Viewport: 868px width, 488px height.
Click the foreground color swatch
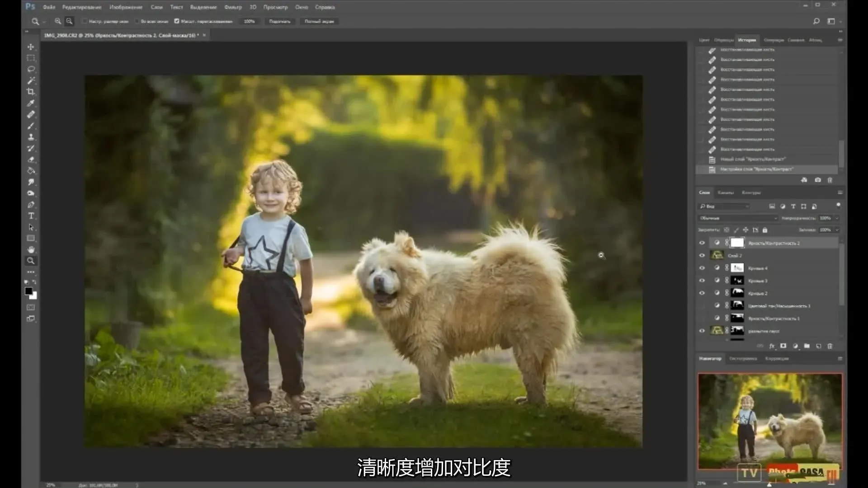click(x=28, y=291)
